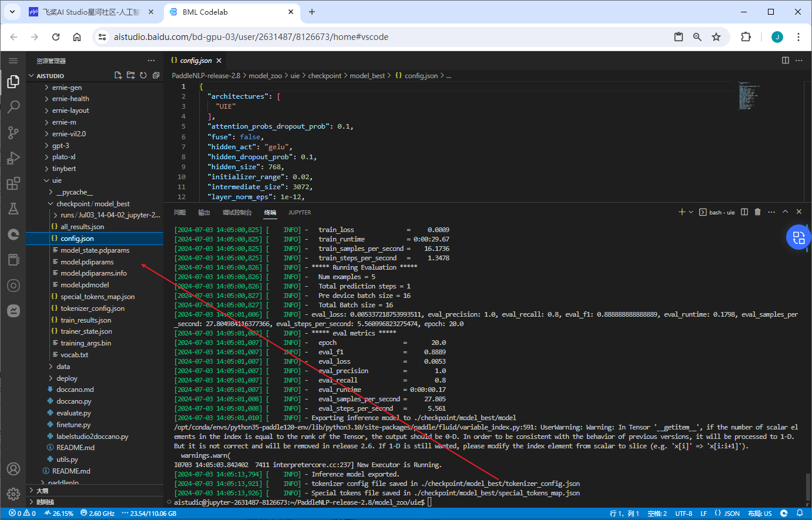
Task: Open Chrome profile avatar J
Action: pyautogui.click(x=777, y=36)
